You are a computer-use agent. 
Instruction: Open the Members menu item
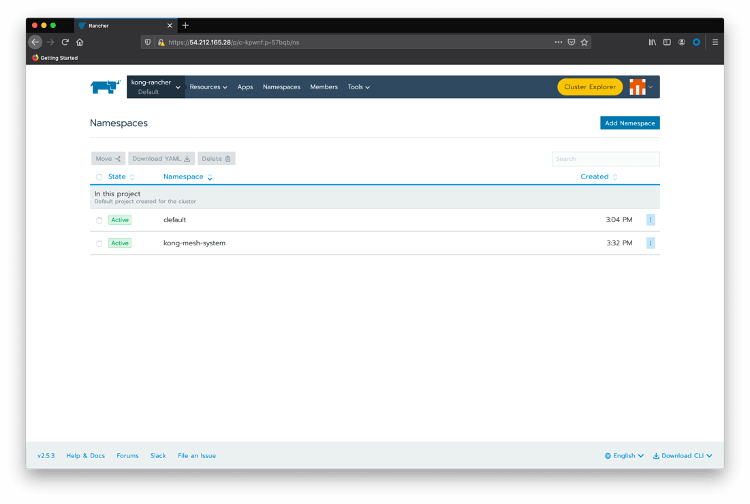[x=324, y=87]
